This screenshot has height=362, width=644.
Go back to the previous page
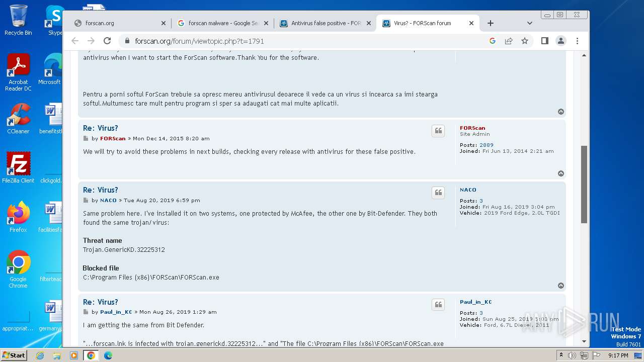point(75,41)
